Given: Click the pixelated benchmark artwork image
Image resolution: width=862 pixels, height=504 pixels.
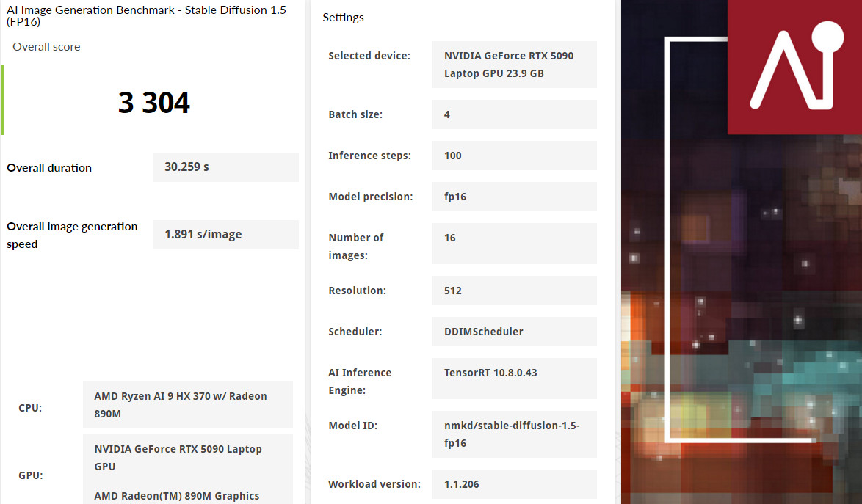Looking at the screenshot, I should pyautogui.click(x=742, y=252).
